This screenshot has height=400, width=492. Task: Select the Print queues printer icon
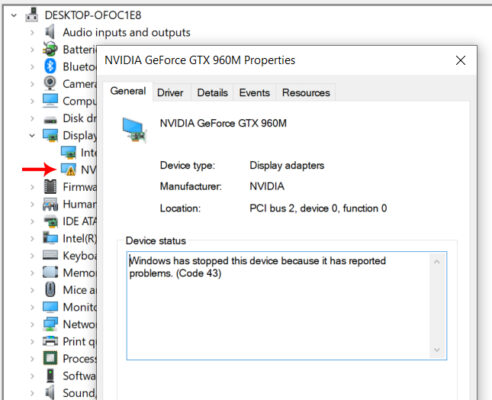click(50, 341)
